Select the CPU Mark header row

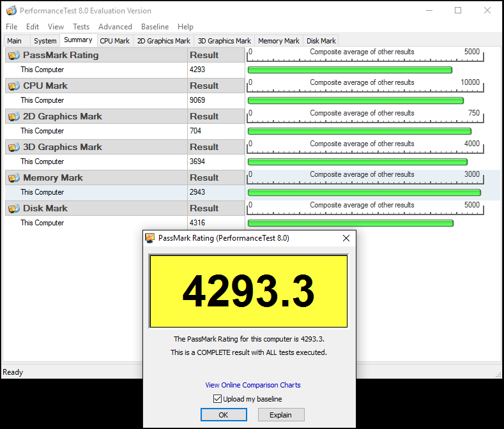pos(125,86)
